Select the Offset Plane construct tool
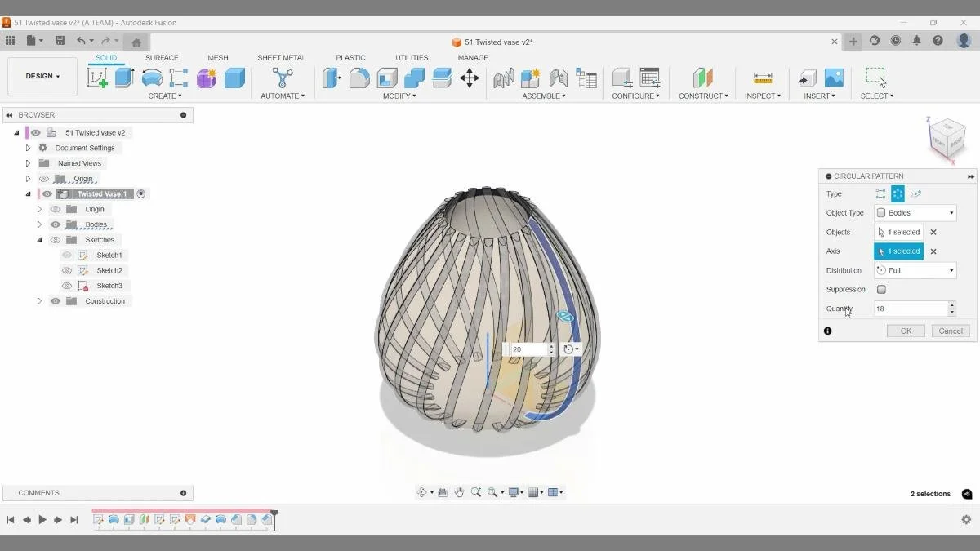 coord(702,78)
